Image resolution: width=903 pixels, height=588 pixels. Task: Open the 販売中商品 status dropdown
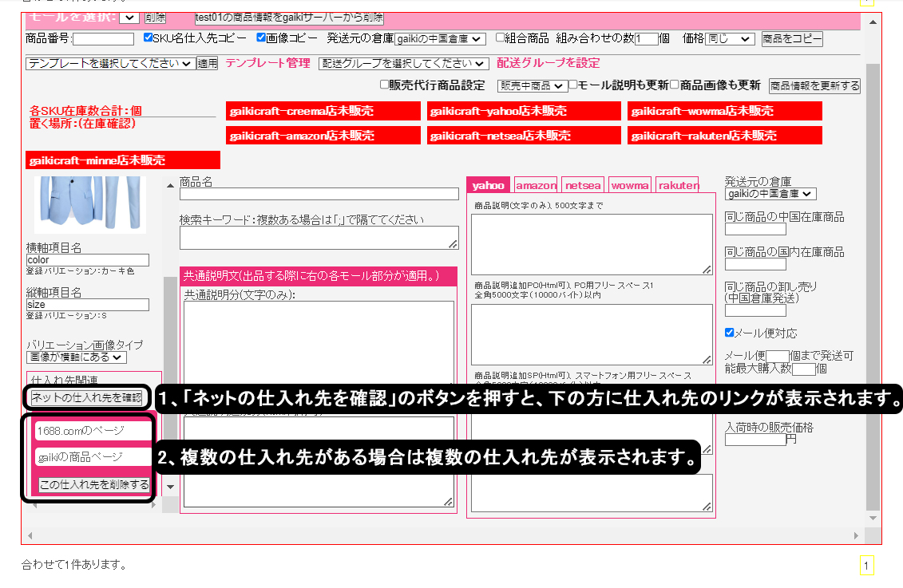coord(532,85)
